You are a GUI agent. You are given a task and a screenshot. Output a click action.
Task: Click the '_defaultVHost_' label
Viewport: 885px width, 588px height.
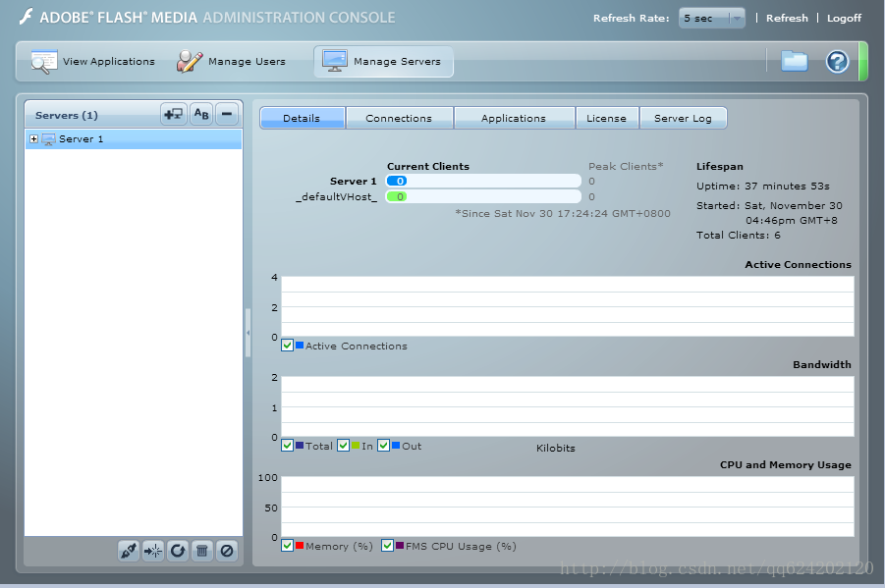[x=336, y=197]
